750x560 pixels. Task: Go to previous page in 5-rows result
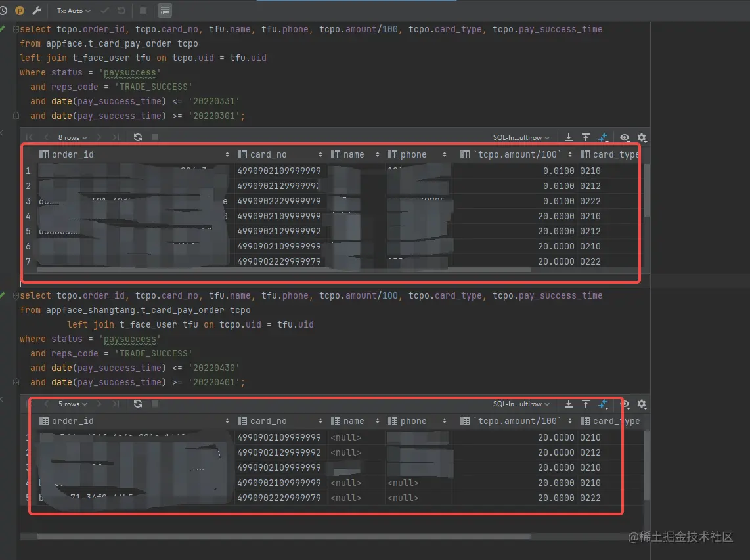point(46,404)
